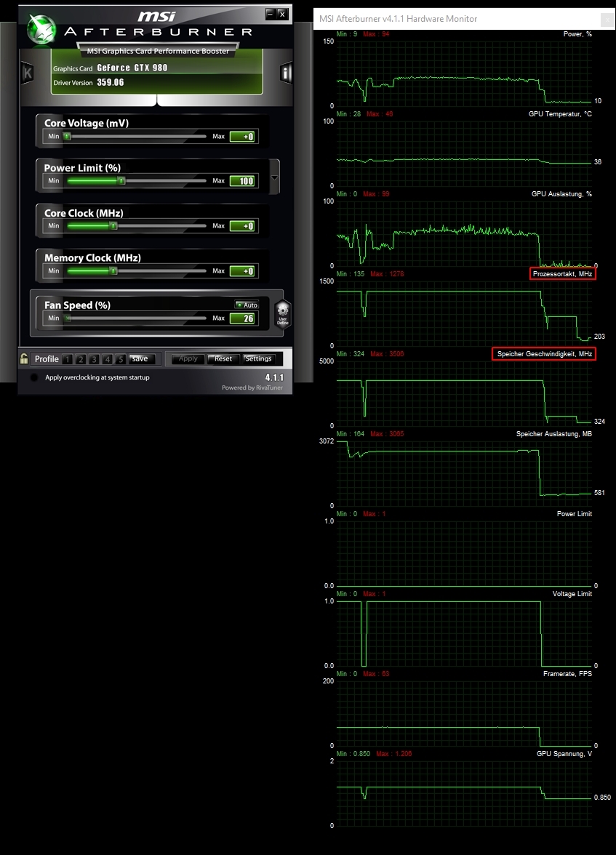616x855 pixels.
Task: Minimize the Afterburner skin window
Action: point(271,14)
